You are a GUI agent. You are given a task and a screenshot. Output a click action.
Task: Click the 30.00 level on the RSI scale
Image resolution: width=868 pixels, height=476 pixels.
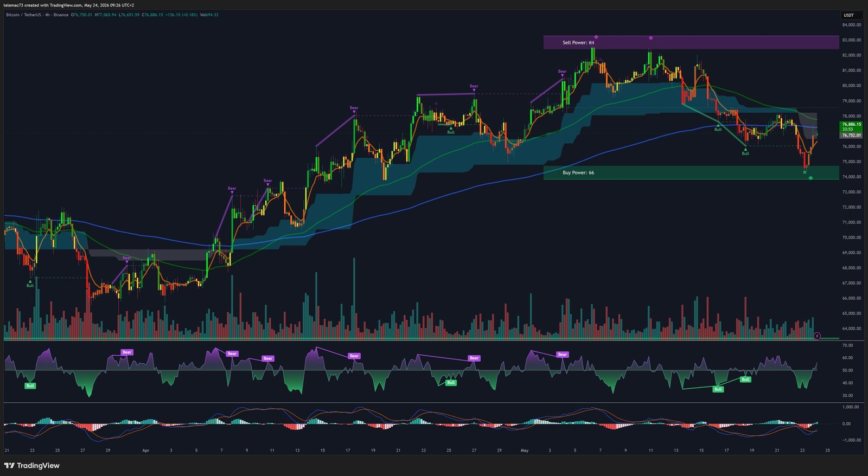[848, 396]
